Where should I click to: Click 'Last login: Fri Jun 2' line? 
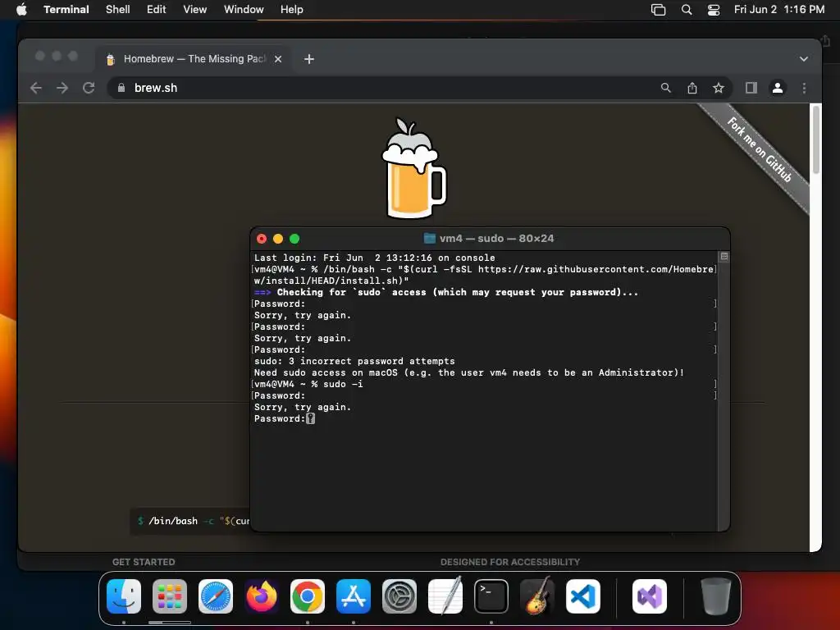click(x=374, y=258)
